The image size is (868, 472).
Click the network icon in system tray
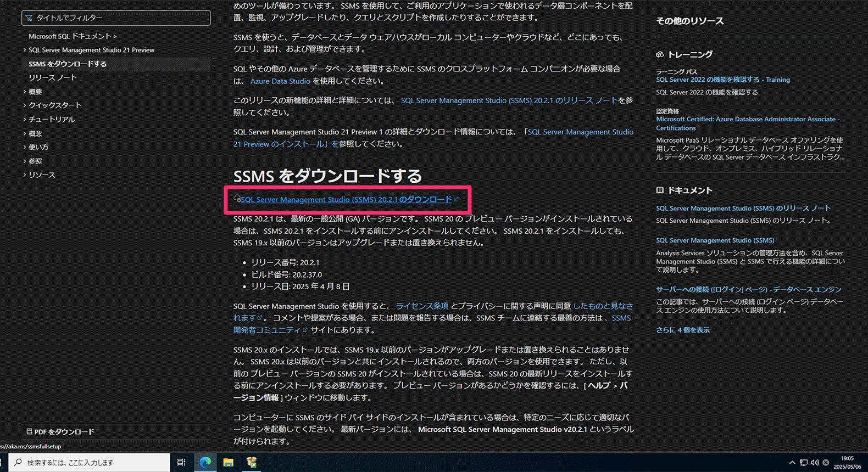(x=803, y=463)
